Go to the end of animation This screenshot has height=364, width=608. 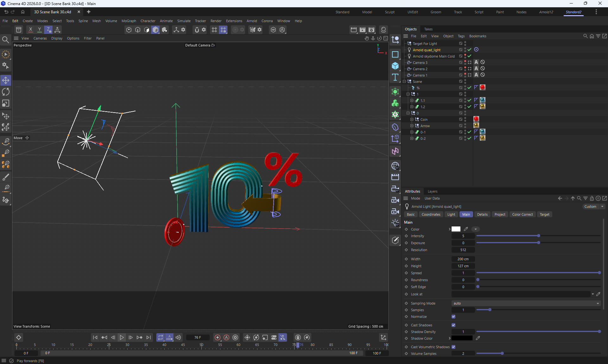point(149,337)
